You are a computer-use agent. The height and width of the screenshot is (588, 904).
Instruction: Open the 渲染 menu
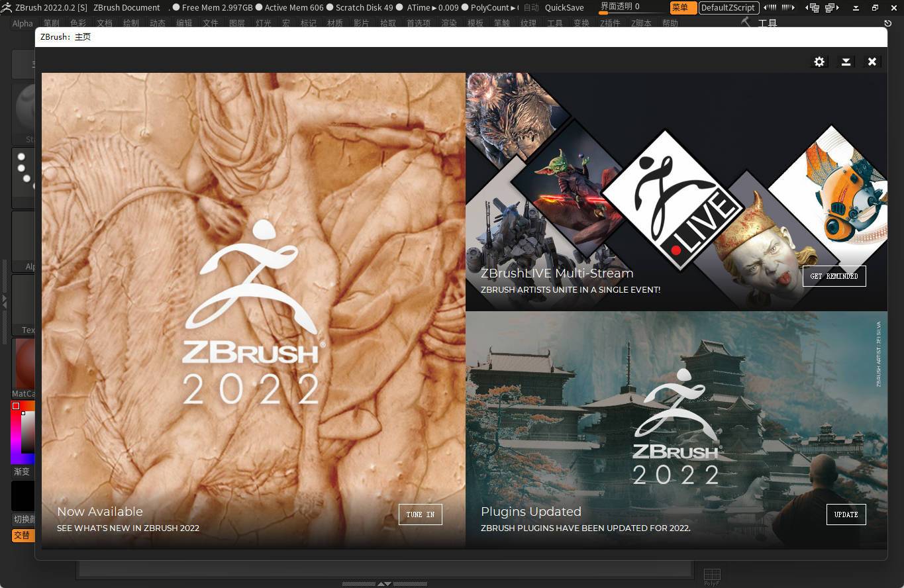pyautogui.click(x=449, y=23)
